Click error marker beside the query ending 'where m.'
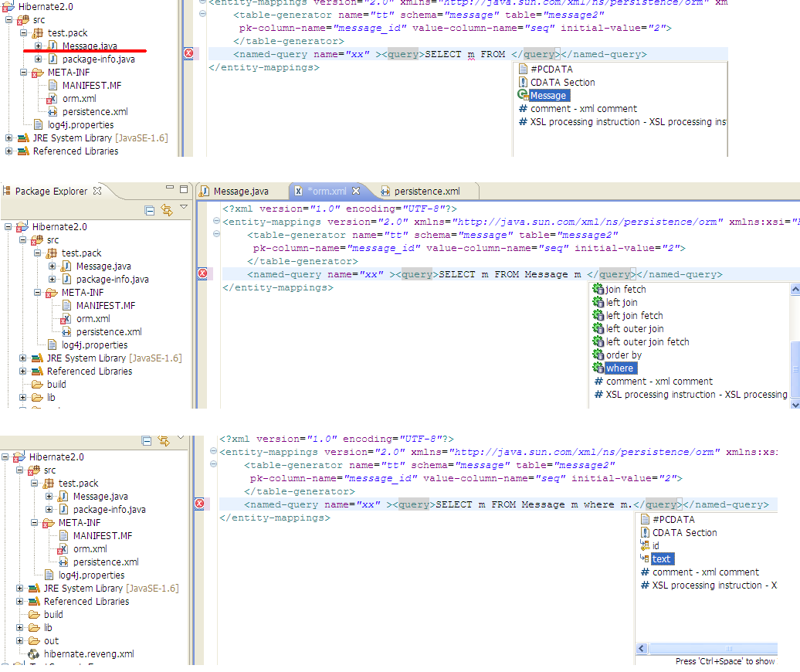This screenshot has height=672, width=800. pos(199,504)
